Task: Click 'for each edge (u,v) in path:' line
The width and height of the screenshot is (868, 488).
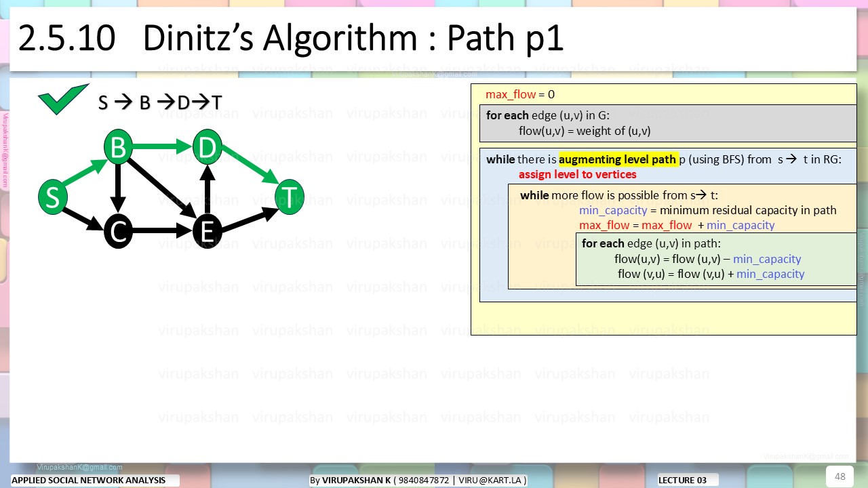Action: point(651,244)
